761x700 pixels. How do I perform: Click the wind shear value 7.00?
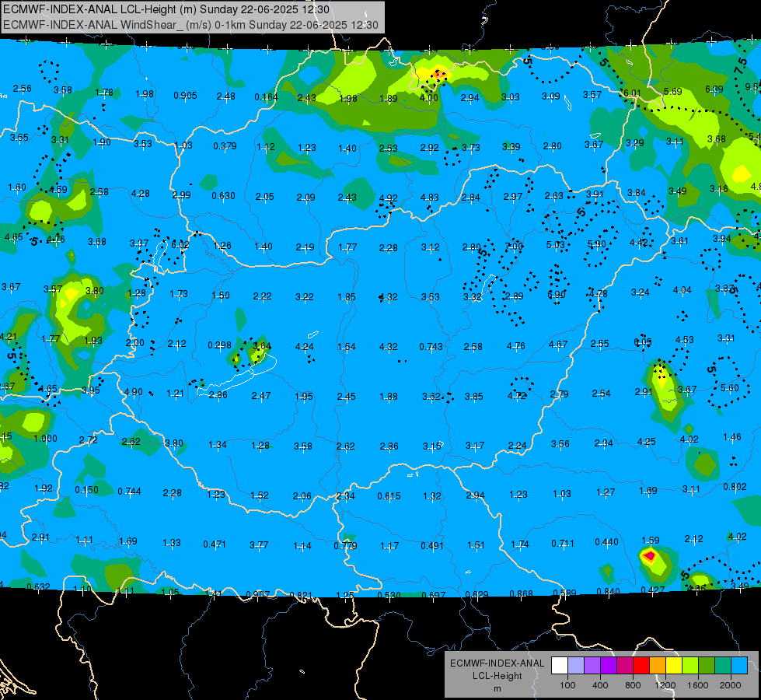[514, 246]
